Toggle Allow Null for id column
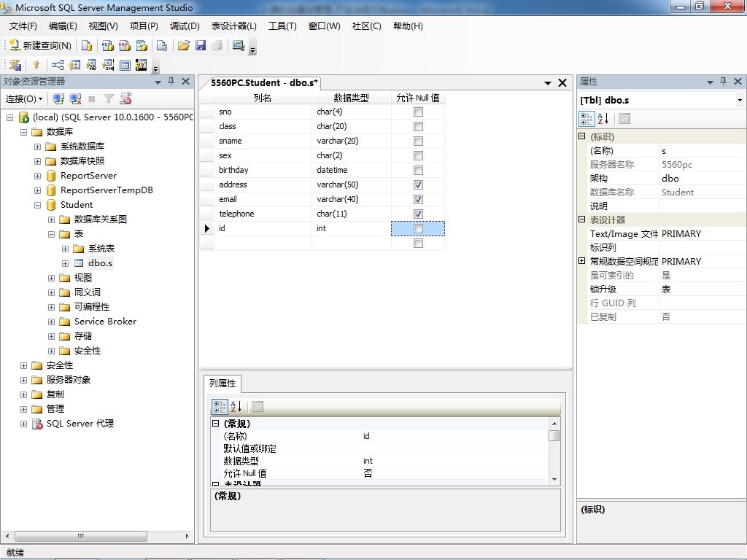Screen dimensions: 747x560 click(418, 228)
